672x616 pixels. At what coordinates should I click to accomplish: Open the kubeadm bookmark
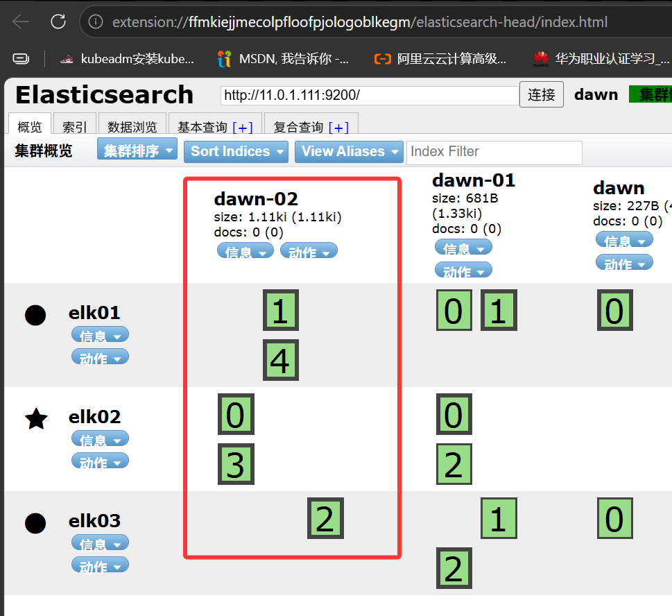click(128, 59)
